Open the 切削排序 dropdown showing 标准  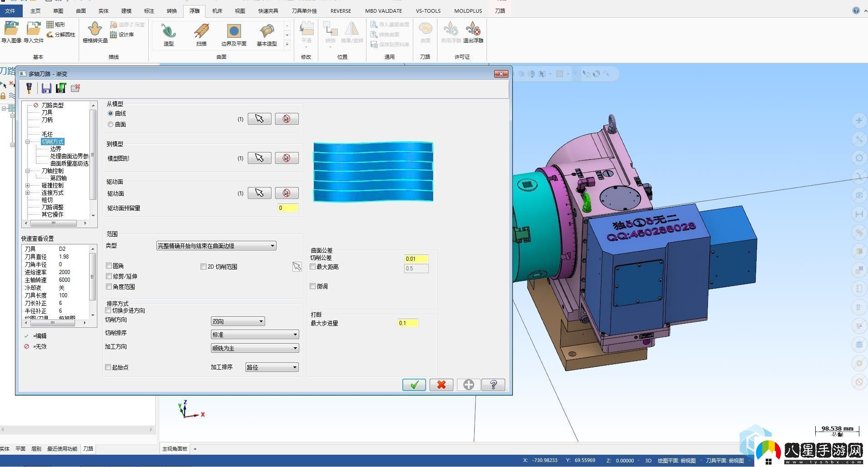point(255,335)
